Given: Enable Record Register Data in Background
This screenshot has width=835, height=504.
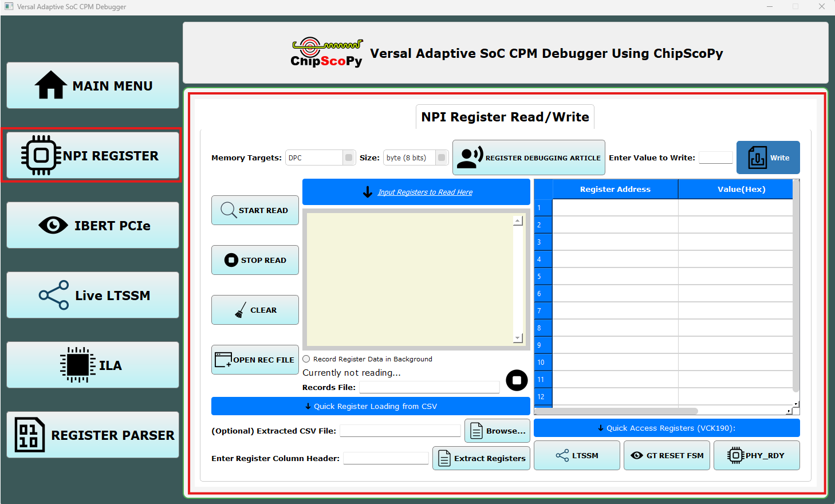Looking at the screenshot, I should (306, 359).
